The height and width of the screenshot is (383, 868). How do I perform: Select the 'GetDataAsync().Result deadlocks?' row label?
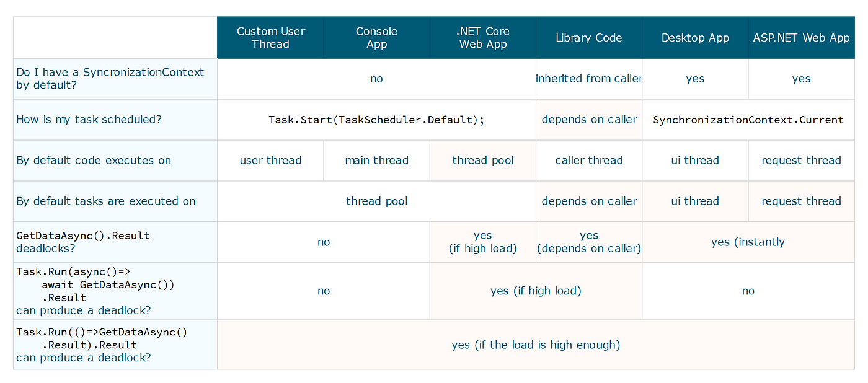tap(115, 242)
